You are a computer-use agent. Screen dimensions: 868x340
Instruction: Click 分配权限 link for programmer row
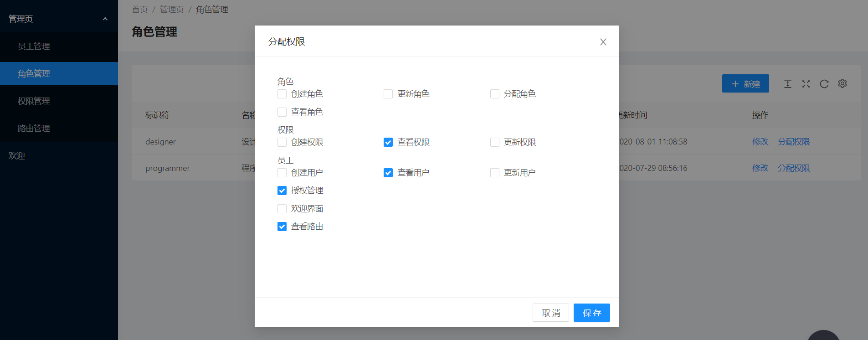pyautogui.click(x=794, y=168)
